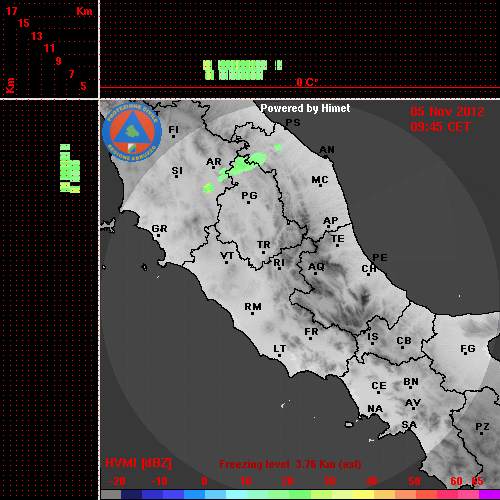The width and height of the screenshot is (500, 500).
Task: Click the 'MC' city label
Action: point(320,180)
